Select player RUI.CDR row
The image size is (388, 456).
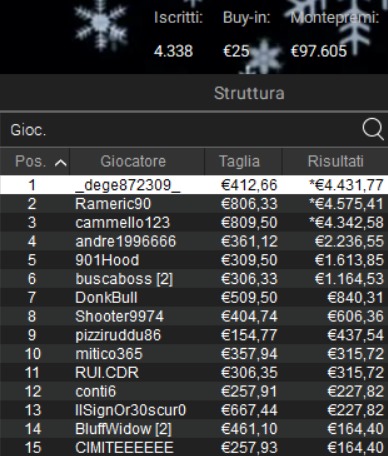click(x=194, y=372)
